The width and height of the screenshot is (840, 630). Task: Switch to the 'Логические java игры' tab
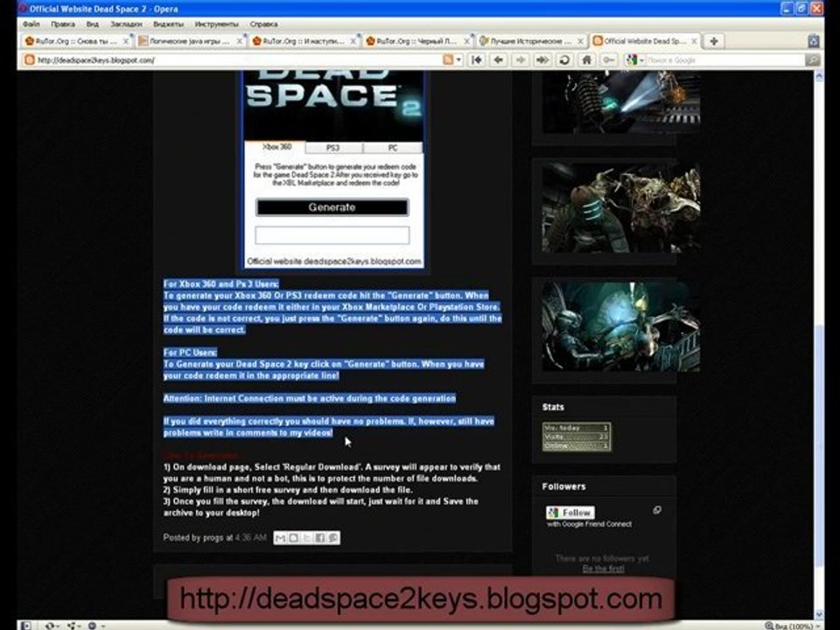click(190, 41)
